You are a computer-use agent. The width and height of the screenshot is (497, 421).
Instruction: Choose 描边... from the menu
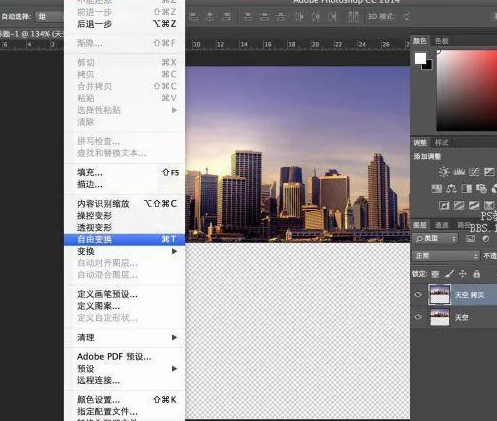click(125, 184)
